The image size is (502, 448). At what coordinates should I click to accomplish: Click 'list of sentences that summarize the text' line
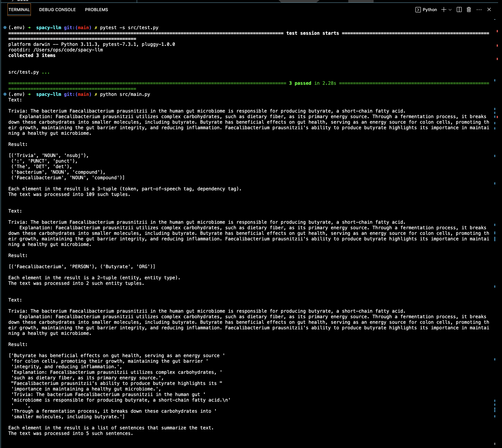click(x=111, y=428)
